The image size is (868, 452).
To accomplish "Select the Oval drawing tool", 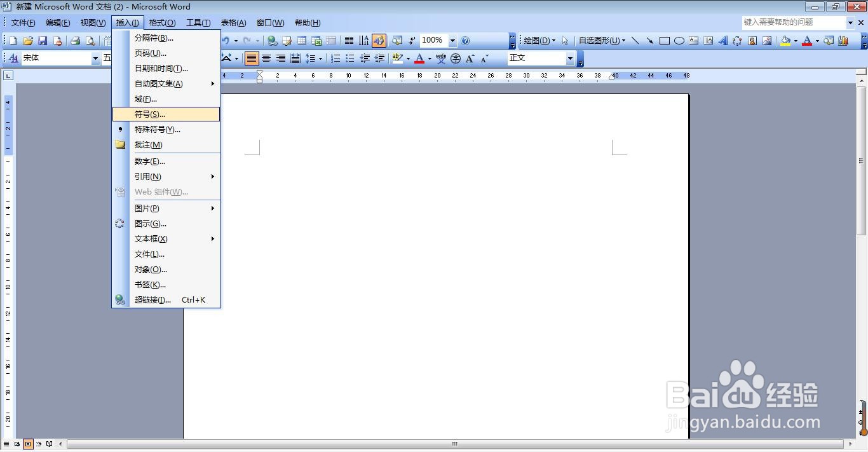I will click(679, 41).
